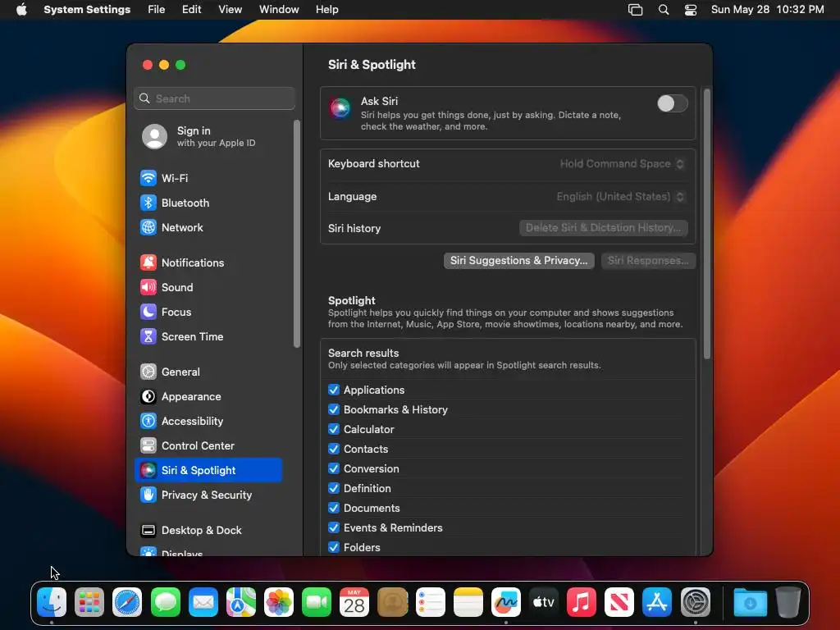This screenshot has width=840, height=630.
Task: Uncheck the Documents checkbox
Action: (334, 507)
